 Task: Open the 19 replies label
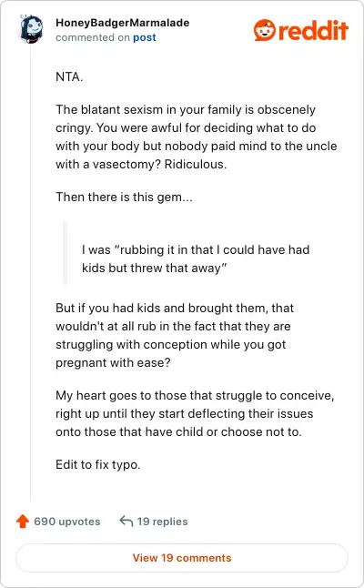click(x=162, y=522)
